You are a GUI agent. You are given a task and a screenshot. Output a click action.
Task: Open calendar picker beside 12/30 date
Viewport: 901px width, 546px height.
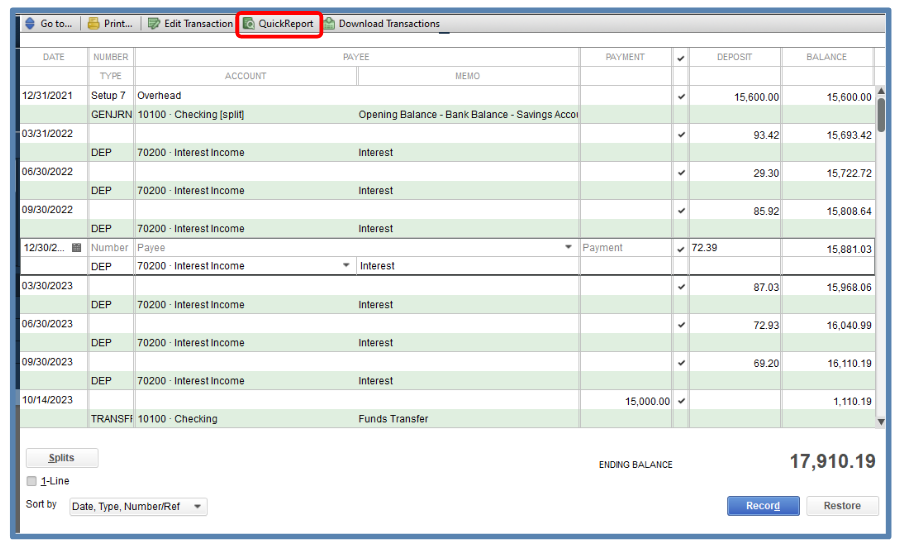pyautogui.click(x=76, y=247)
